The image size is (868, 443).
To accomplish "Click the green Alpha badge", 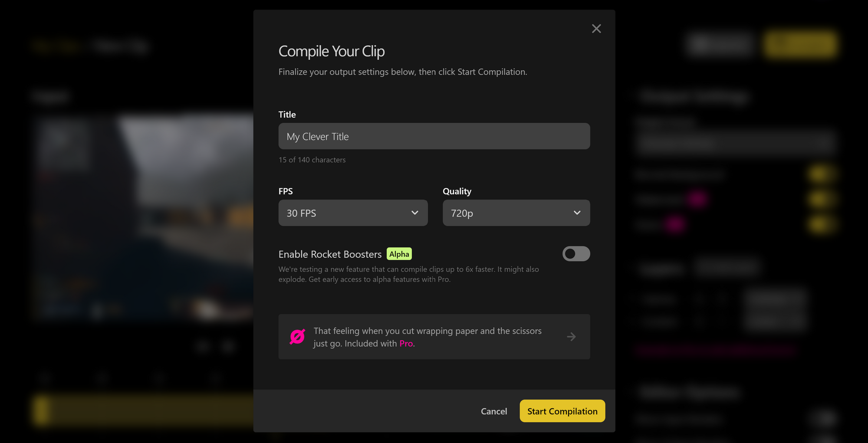I will click(399, 254).
